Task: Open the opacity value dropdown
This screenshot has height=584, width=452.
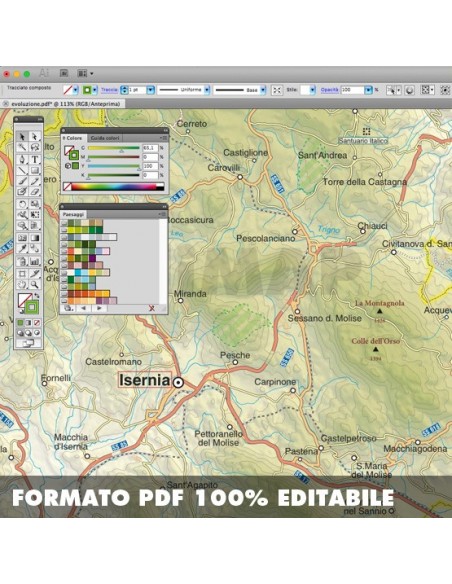Action: 368,90
